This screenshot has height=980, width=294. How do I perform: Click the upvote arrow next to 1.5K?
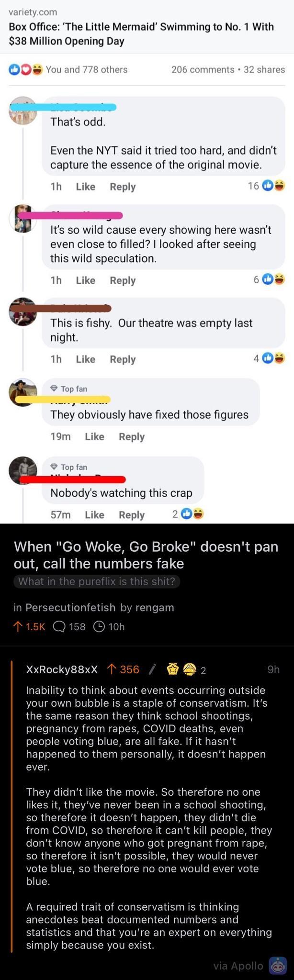coord(18,627)
